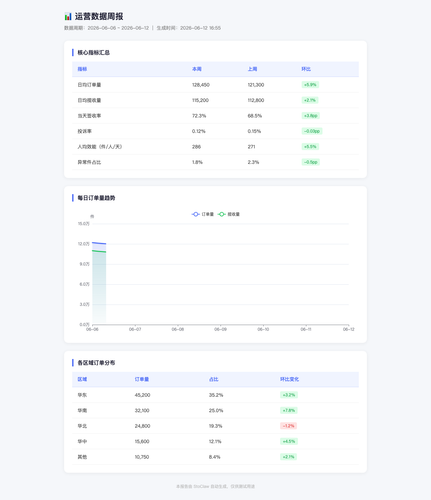Screen dimensions: 431x500
Task: Select the 10,750 order count cell
Action: pyautogui.click(x=142, y=457)
